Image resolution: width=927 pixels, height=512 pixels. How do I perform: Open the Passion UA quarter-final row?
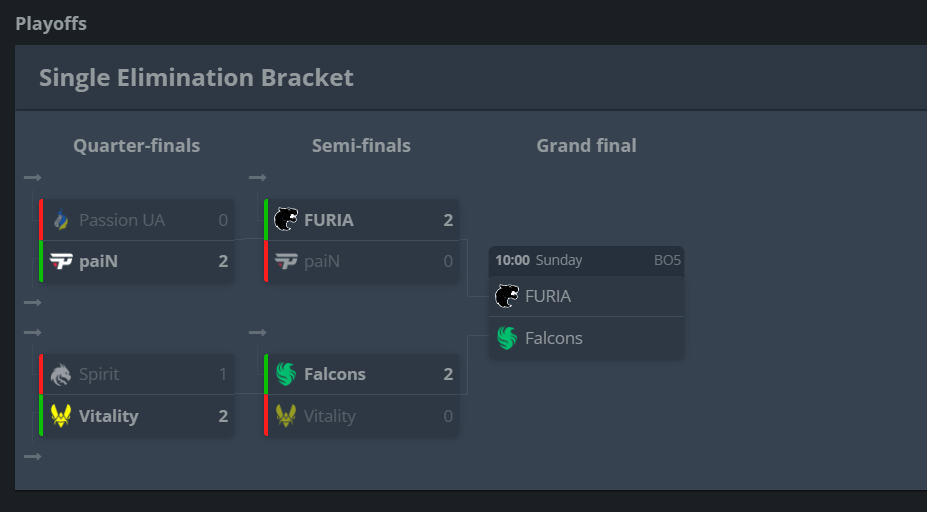point(137,219)
